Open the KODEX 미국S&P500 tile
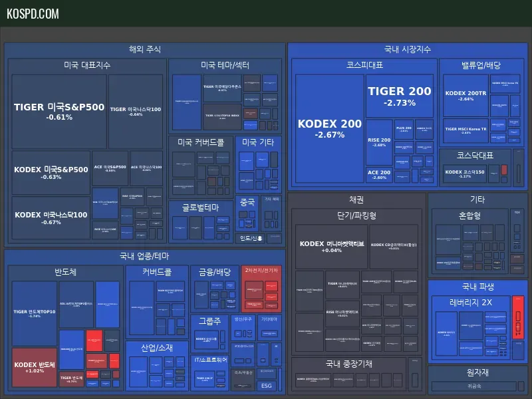The image size is (532, 399). 51,173
